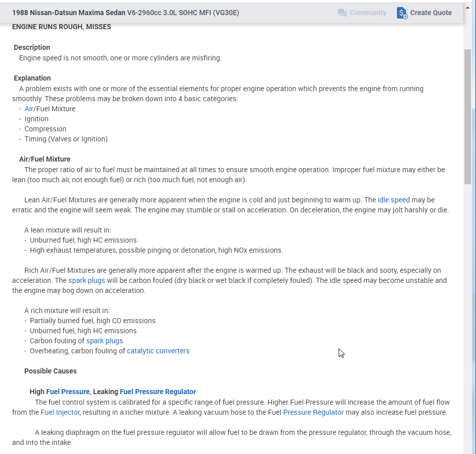Click the Possible Causes heading
The image size is (476, 454).
click(x=50, y=371)
